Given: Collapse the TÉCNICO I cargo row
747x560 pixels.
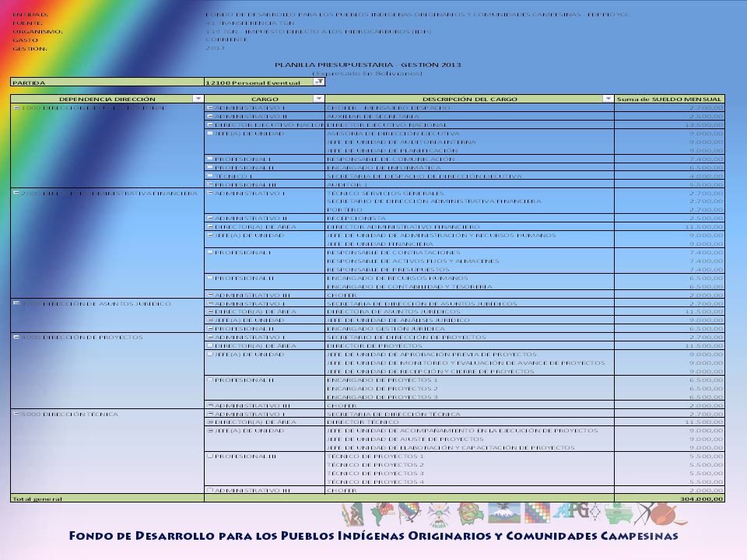Looking at the screenshot, I should coord(210,176).
